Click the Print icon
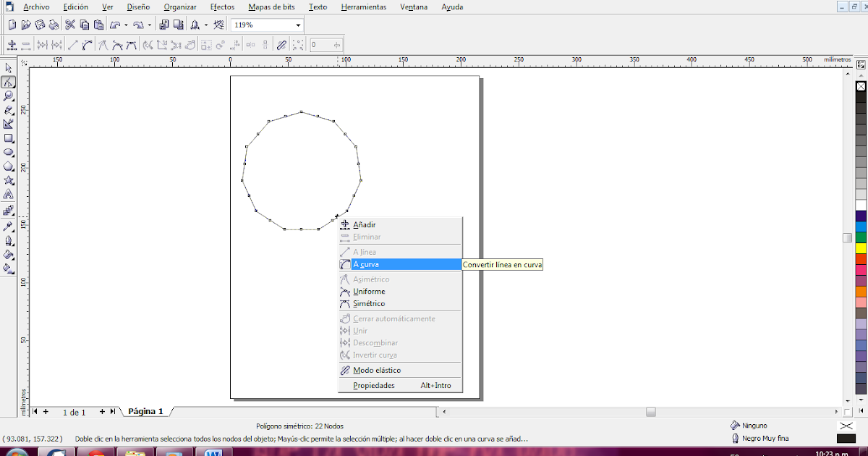This screenshot has height=456, width=868. (54, 25)
